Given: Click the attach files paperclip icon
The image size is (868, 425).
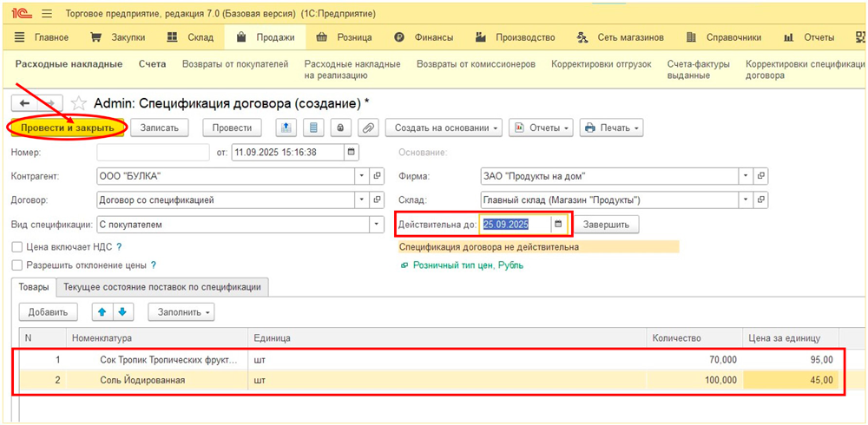Looking at the screenshot, I should 368,127.
